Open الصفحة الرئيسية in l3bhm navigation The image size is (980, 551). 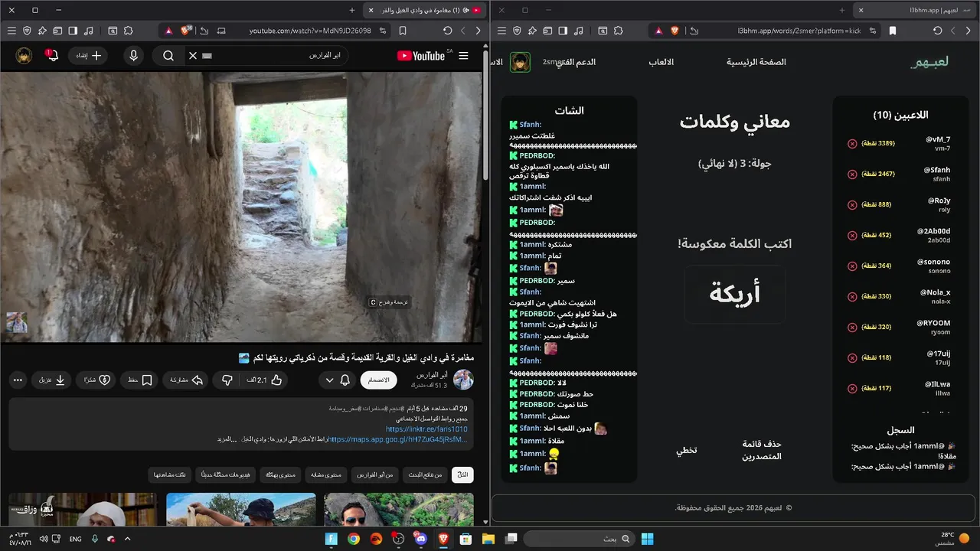point(756,62)
